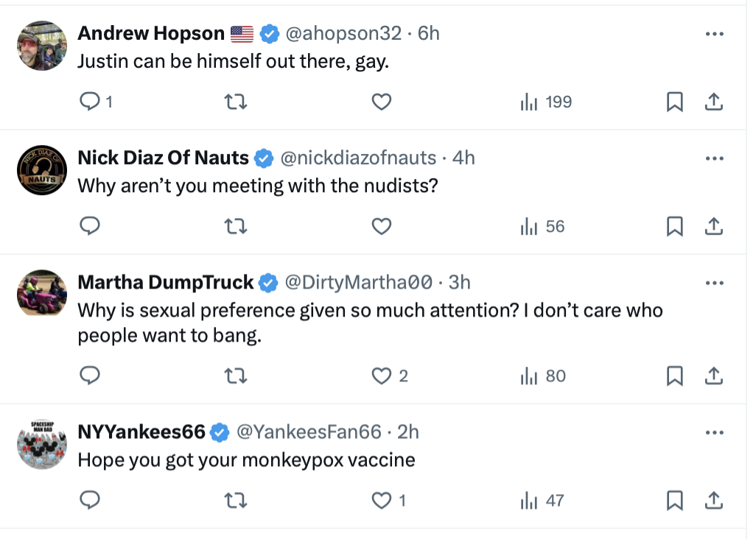
Task: Reply to NYYankees66's monkeypox tweet
Action: pyautogui.click(x=89, y=501)
